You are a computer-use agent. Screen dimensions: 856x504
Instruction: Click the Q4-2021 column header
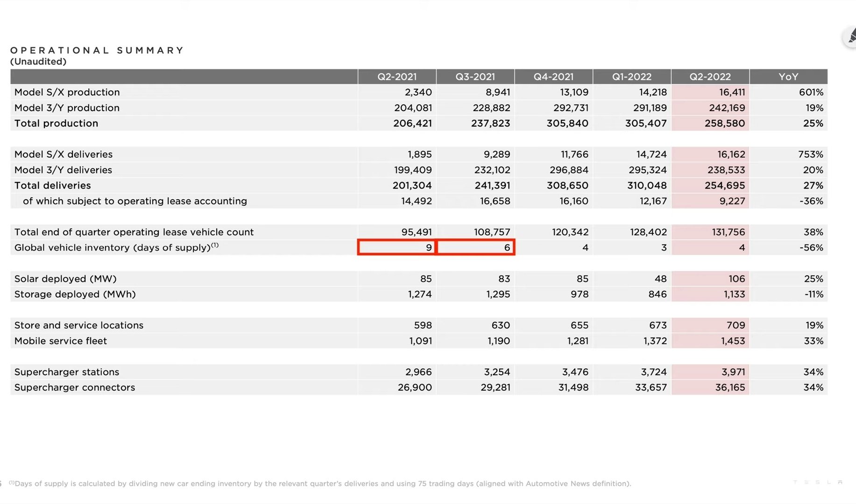pos(553,77)
